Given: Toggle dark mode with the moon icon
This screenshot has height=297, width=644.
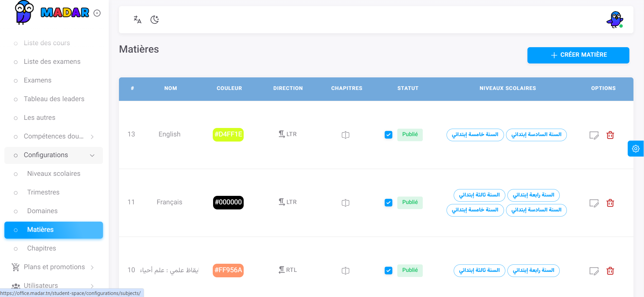Looking at the screenshot, I should [x=155, y=20].
